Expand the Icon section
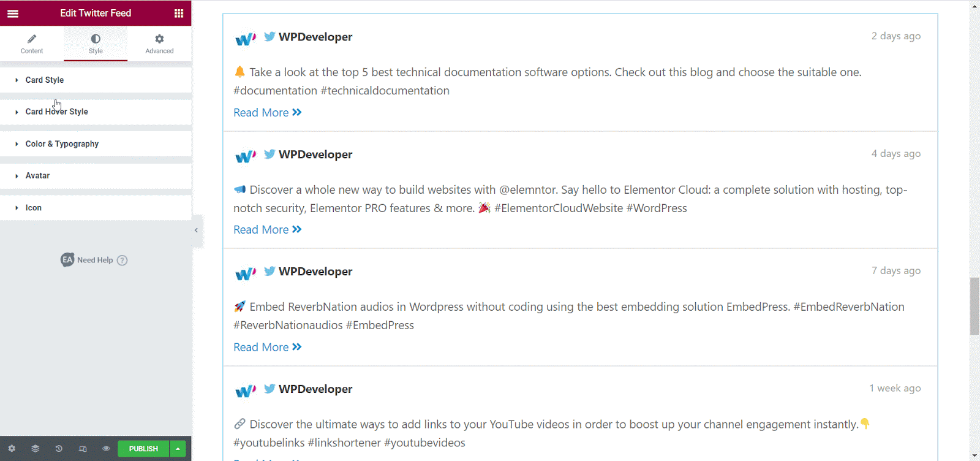Image resolution: width=980 pixels, height=461 pixels. point(96,208)
